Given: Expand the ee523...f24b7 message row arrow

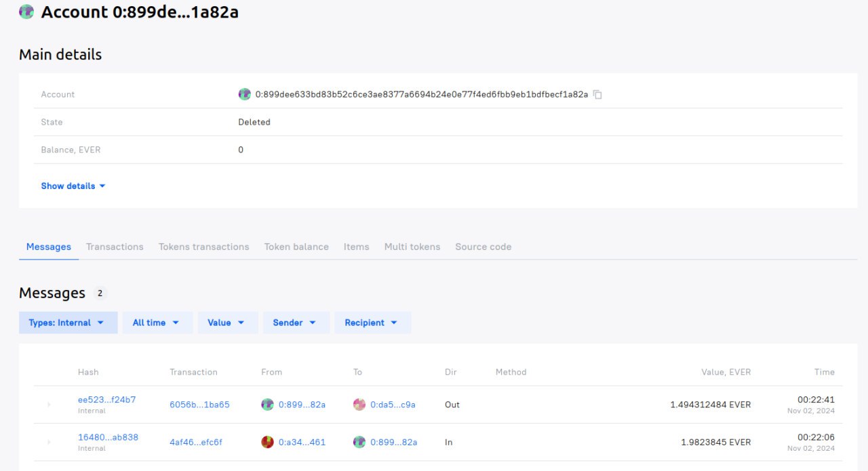Looking at the screenshot, I should [x=49, y=405].
